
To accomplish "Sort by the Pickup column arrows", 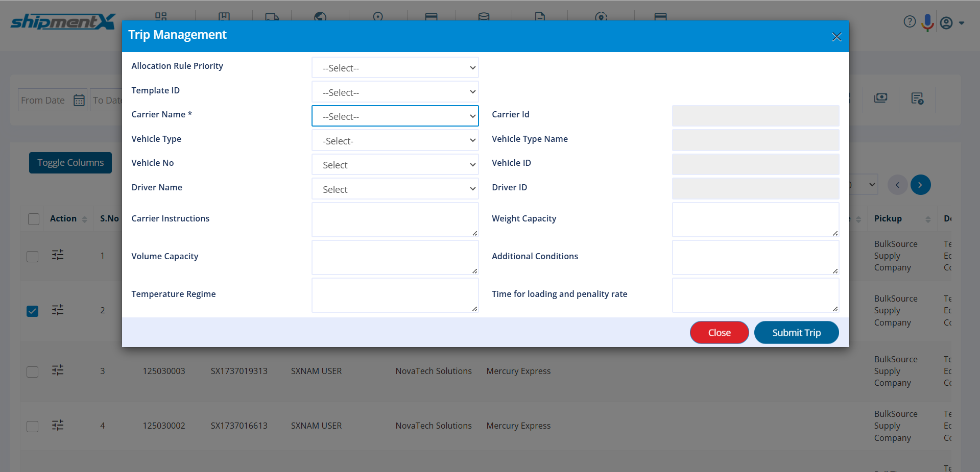I will coord(928,219).
